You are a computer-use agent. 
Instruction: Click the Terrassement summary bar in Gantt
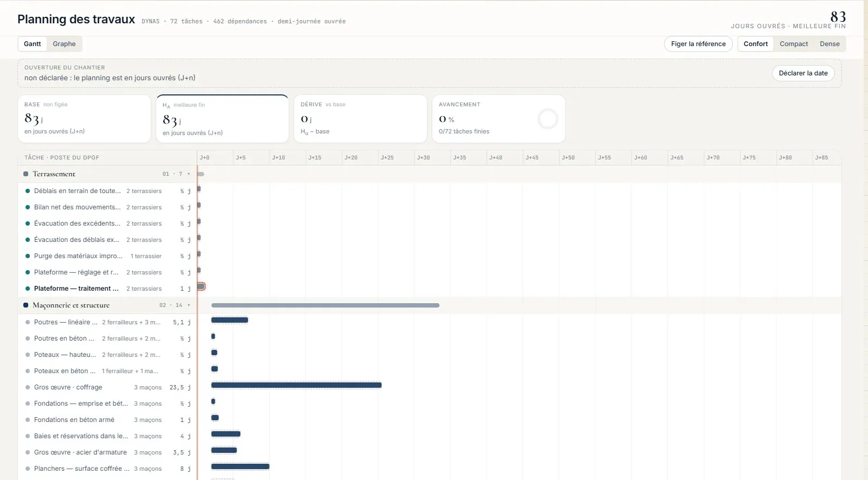tap(201, 174)
